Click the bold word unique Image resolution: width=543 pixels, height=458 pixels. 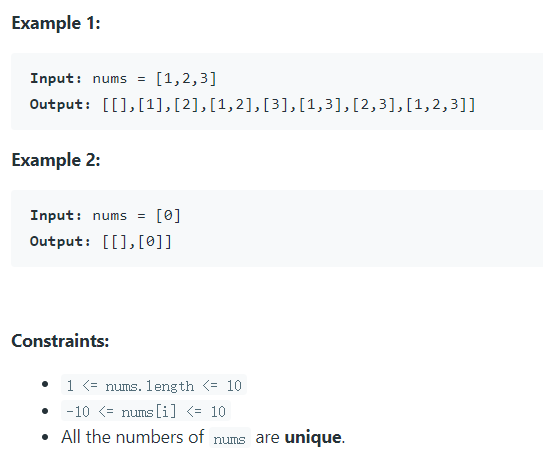click(313, 437)
